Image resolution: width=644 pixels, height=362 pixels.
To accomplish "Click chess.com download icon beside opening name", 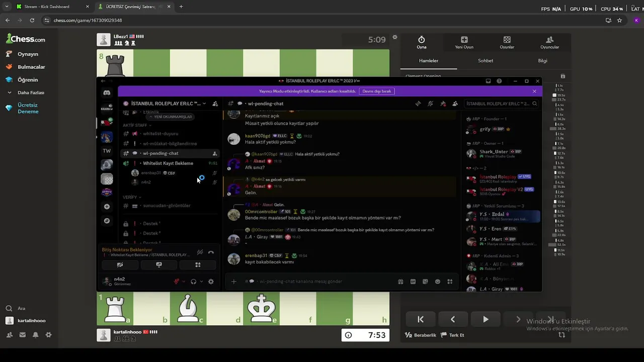I will 562,76.
